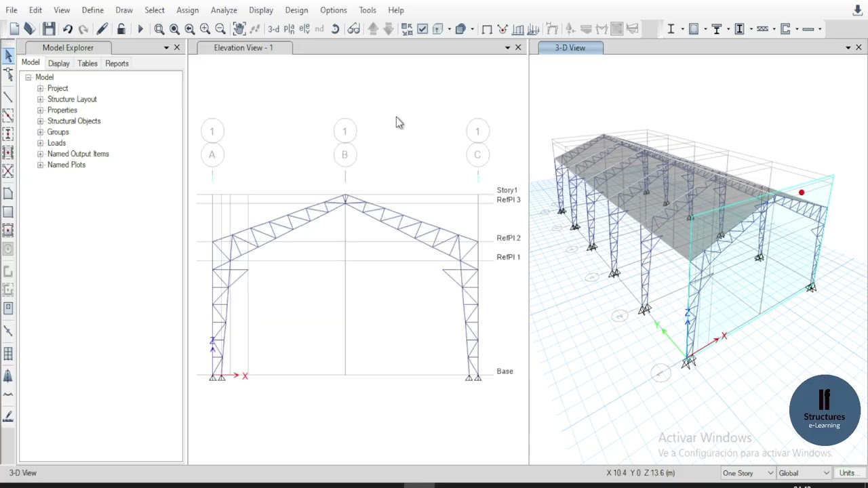Open the One Story dropdown in status bar

pos(748,473)
